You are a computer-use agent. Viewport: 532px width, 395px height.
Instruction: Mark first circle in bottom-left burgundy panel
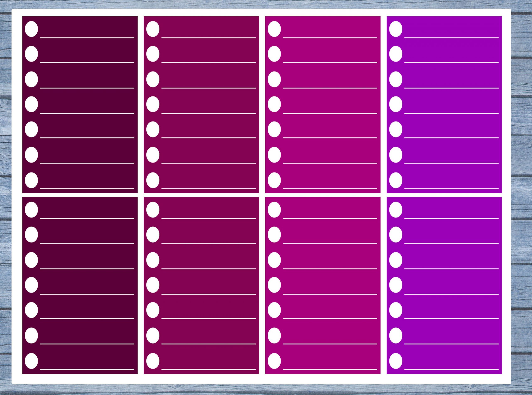tap(31, 210)
